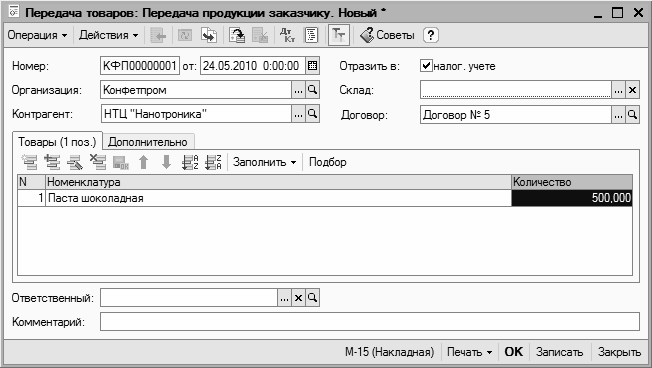Open Ответственный item with magnifier icon

click(312, 298)
